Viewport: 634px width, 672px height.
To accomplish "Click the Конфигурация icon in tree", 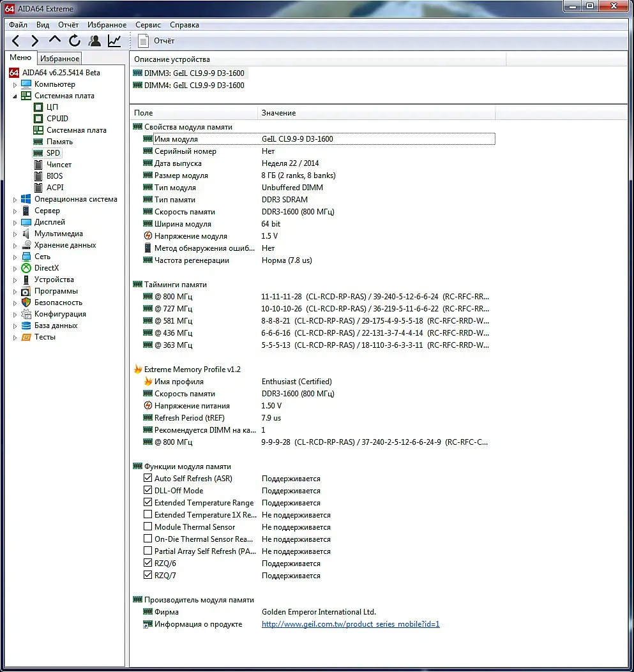I will [x=26, y=314].
